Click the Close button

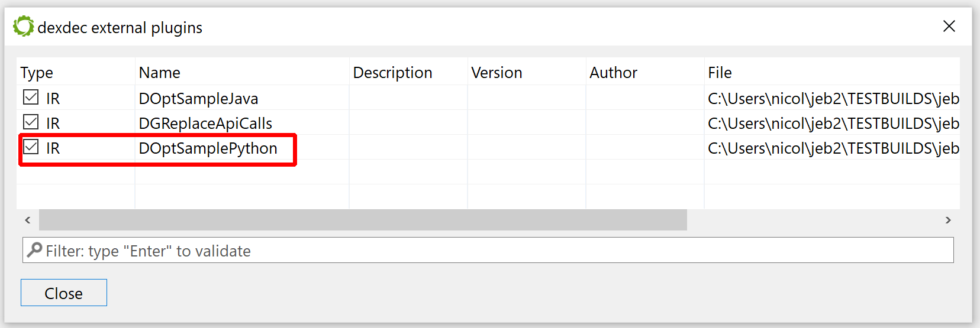pos(64,293)
